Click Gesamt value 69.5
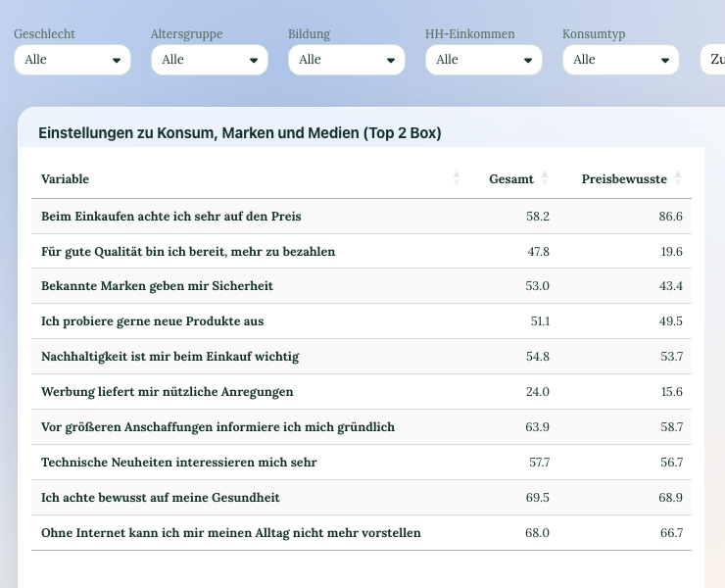 click(538, 497)
